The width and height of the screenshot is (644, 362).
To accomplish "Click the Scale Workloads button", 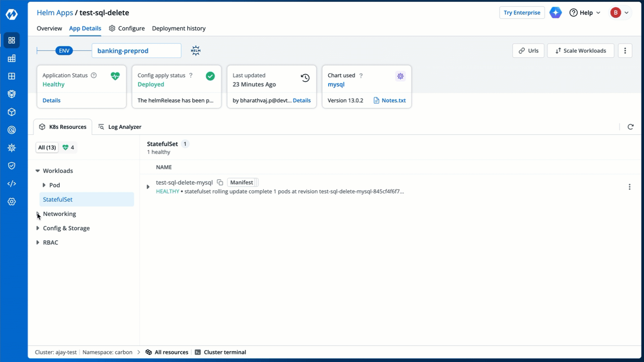I will click(580, 51).
